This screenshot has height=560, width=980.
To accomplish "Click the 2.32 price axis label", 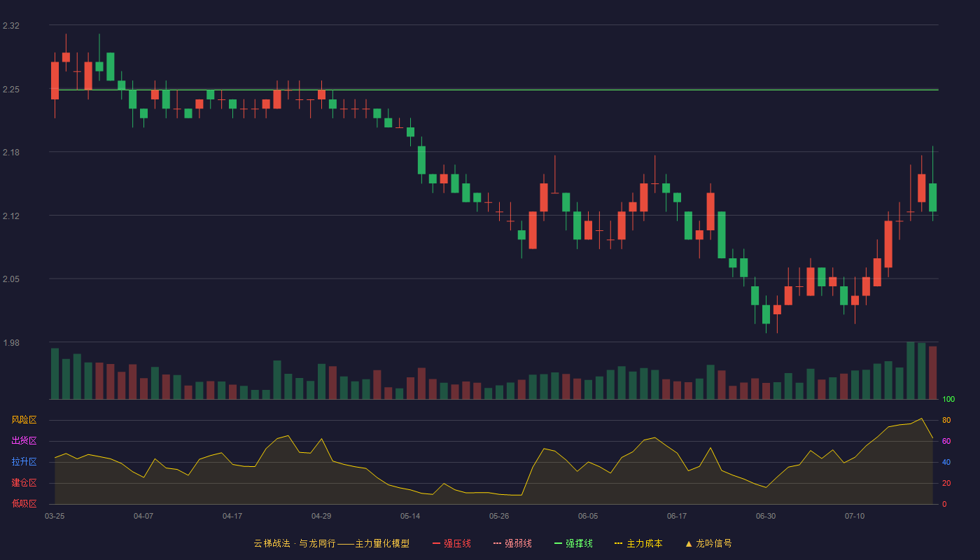I will [x=11, y=26].
